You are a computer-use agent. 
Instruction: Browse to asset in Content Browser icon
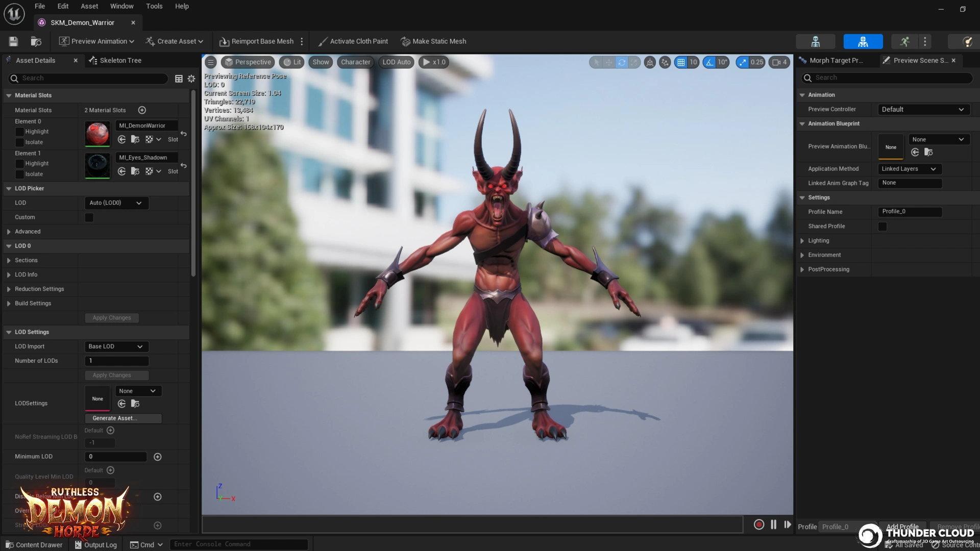click(x=36, y=41)
